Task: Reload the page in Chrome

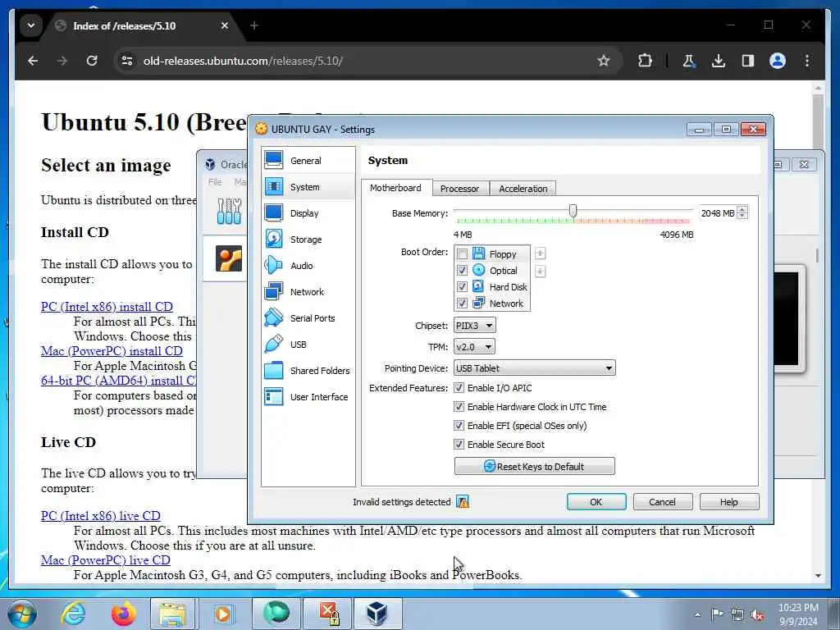Action: [x=92, y=61]
